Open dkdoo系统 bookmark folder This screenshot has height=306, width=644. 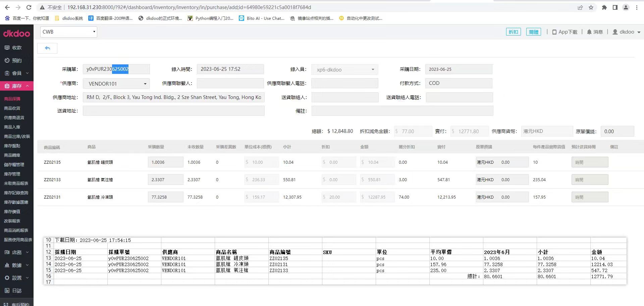point(69,18)
